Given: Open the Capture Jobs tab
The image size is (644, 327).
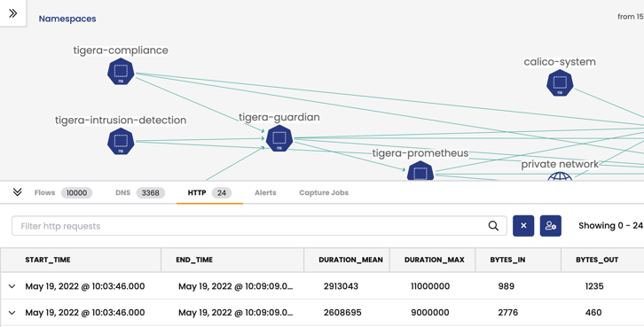Looking at the screenshot, I should pyautogui.click(x=324, y=193).
